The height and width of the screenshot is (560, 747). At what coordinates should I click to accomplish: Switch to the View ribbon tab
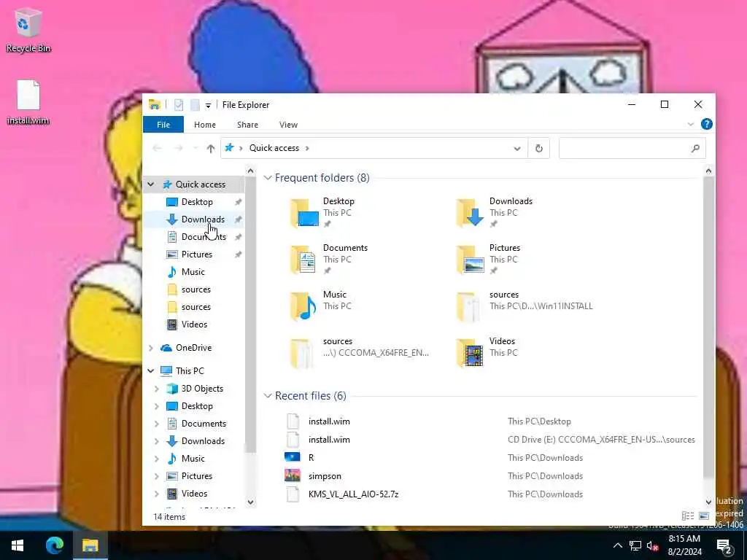pyautogui.click(x=288, y=125)
